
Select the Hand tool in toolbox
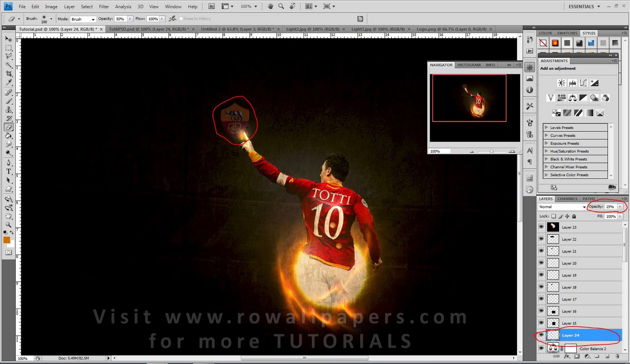[8, 216]
